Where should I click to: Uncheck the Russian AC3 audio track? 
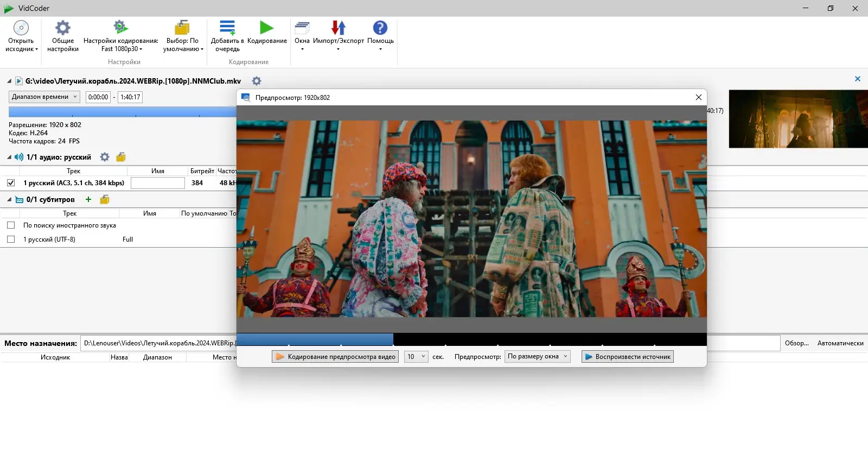[x=11, y=183]
